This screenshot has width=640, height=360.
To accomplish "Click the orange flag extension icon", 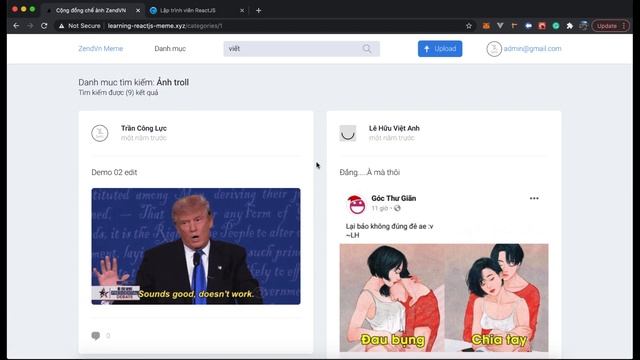I will point(514,26).
